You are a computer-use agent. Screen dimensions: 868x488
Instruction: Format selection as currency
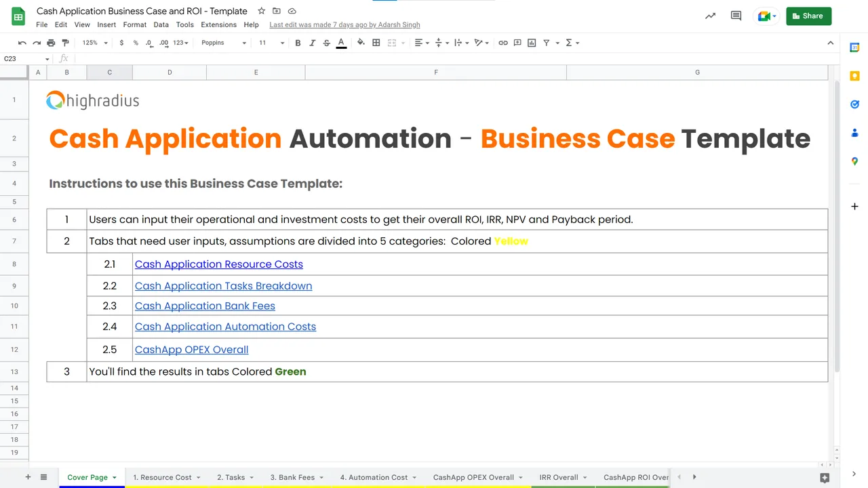pos(121,43)
